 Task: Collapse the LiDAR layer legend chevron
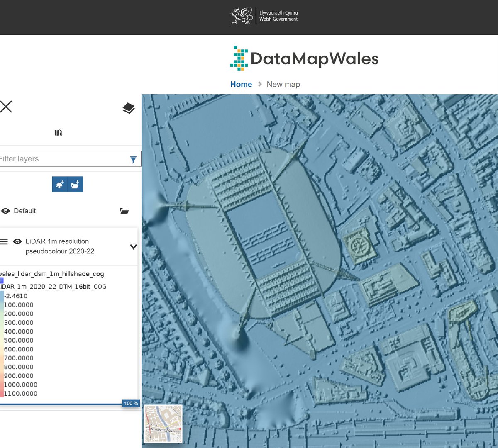(x=133, y=247)
